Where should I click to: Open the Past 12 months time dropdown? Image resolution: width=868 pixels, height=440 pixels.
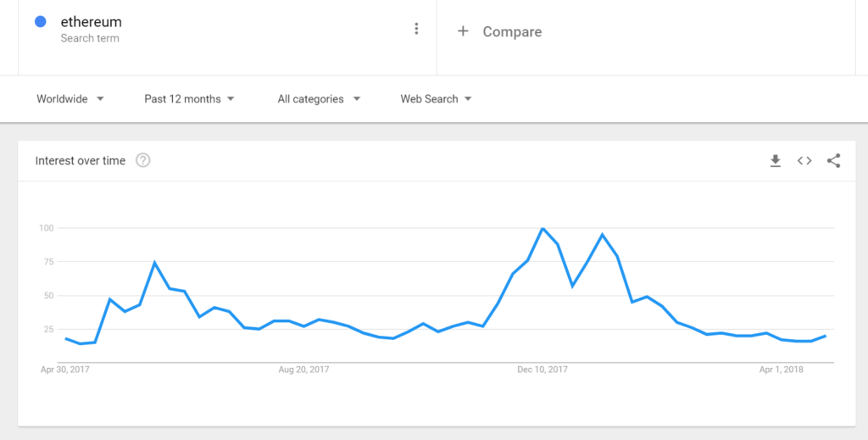pos(189,99)
